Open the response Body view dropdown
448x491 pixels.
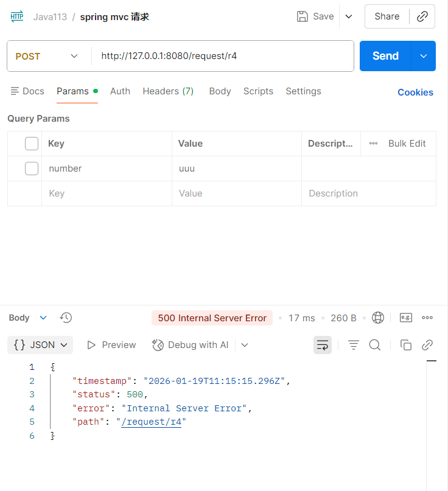click(28, 318)
